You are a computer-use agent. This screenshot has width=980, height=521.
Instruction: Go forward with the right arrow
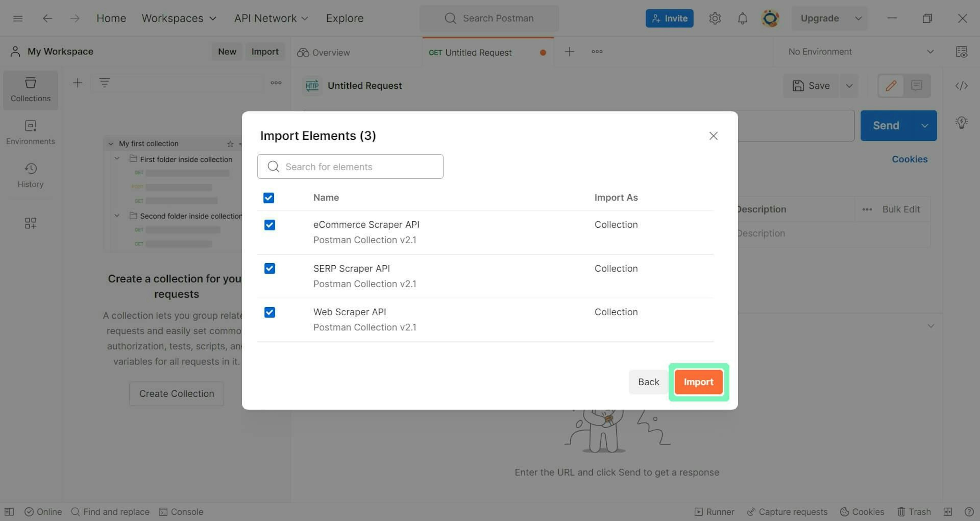(x=75, y=18)
